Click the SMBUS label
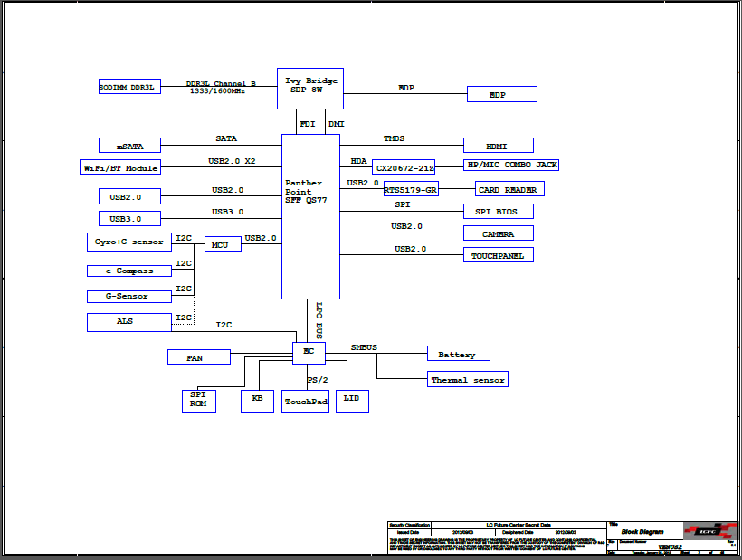The height and width of the screenshot is (560, 742). coord(364,347)
